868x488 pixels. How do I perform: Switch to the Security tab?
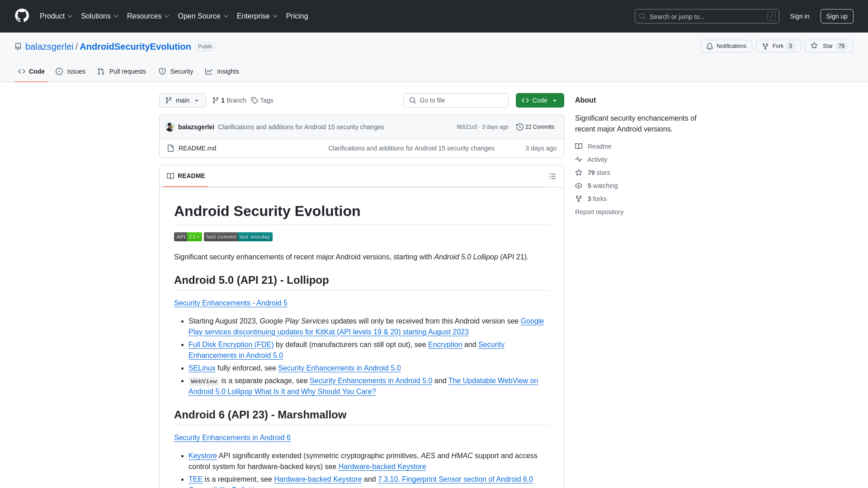point(176,71)
